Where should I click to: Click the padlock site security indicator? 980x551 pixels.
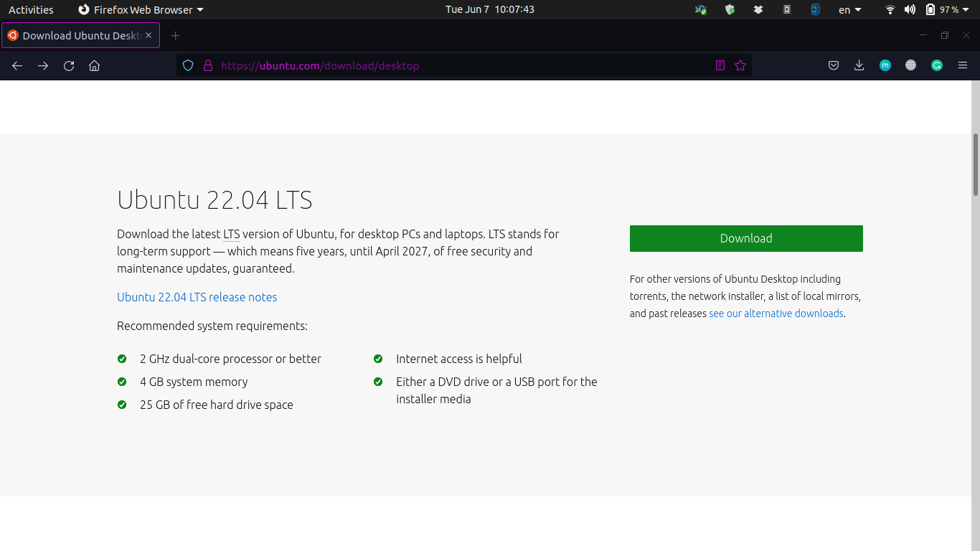point(208,65)
